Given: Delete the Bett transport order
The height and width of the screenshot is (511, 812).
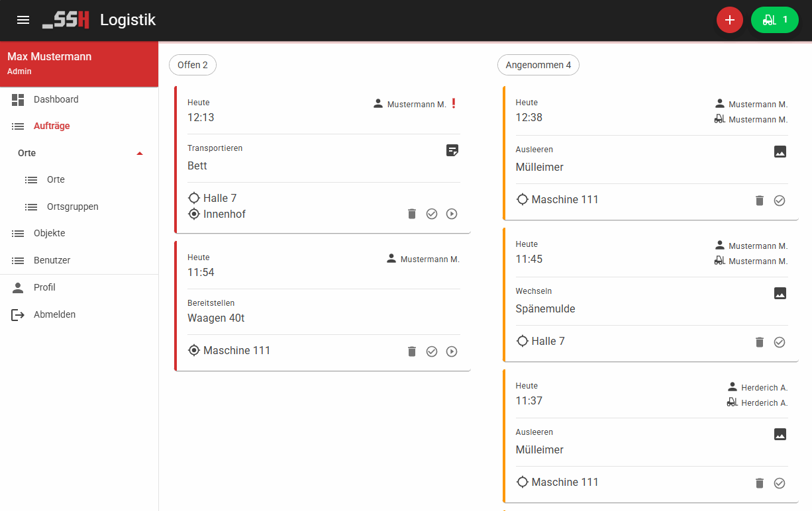Looking at the screenshot, I should pos(412,214).
